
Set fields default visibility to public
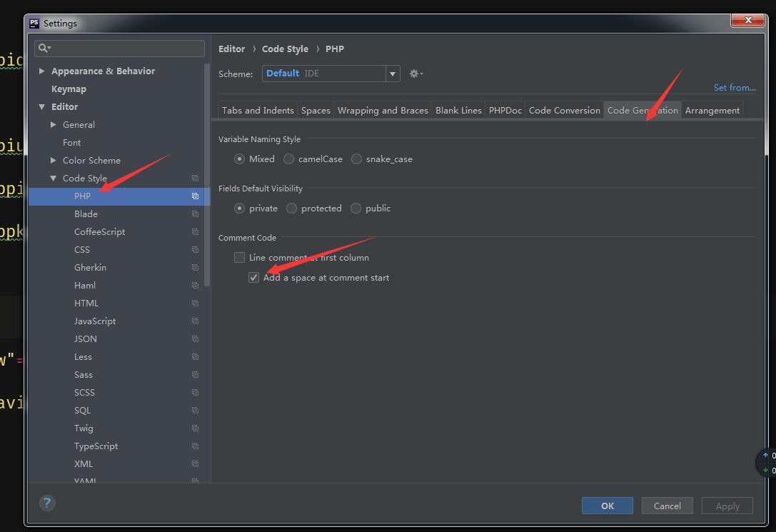tap(356, 209)
